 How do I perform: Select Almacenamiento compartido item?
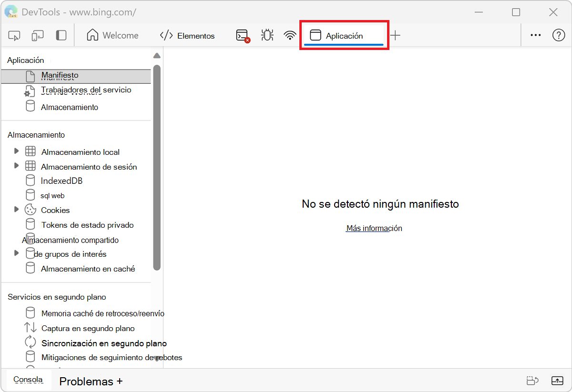71,240
